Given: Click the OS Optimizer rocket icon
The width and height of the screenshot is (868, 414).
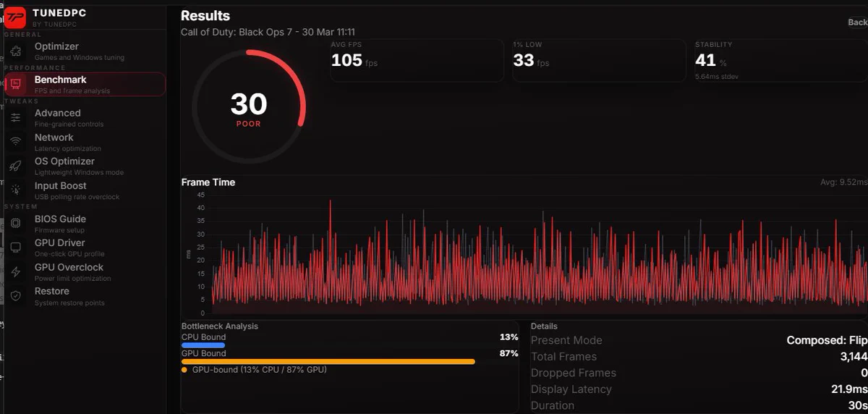Looking at the screenshot, I should (15, 166).
